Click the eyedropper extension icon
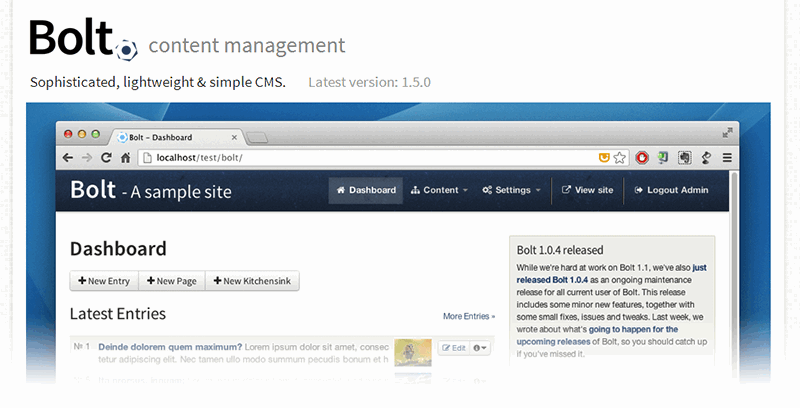Image resolution: width=800 pixels, height=408 pixels. (x=706, y=158)
